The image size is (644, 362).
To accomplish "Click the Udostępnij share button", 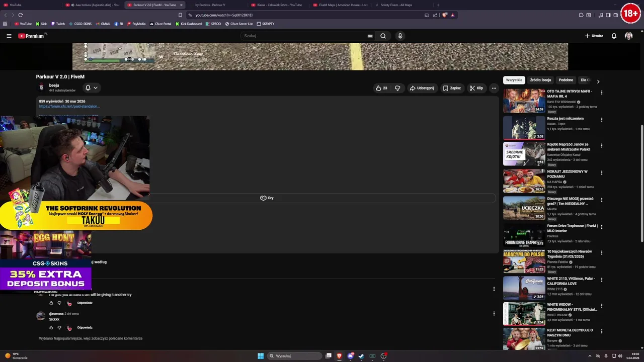I will tap(422, 88).
